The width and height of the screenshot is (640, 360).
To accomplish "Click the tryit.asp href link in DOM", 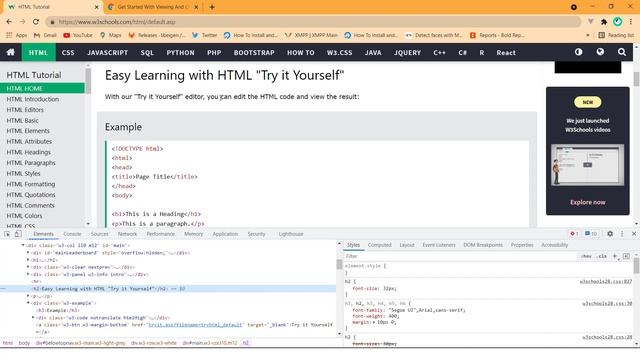I will coord(195,325).
